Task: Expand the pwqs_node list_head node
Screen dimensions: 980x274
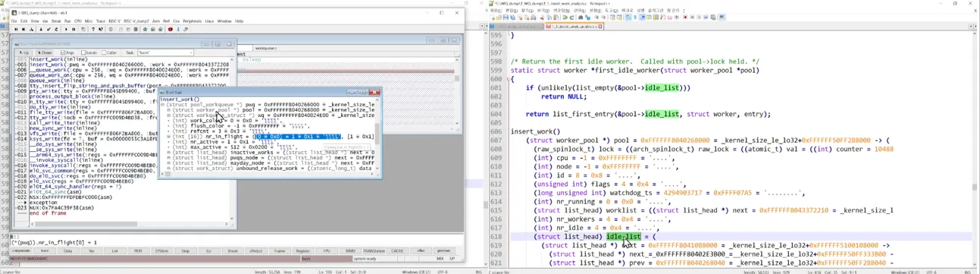Action: tap(169, 157)
